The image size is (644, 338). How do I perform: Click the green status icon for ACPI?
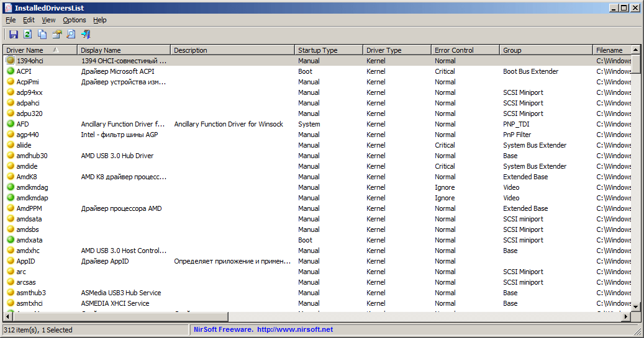point(11,71)
